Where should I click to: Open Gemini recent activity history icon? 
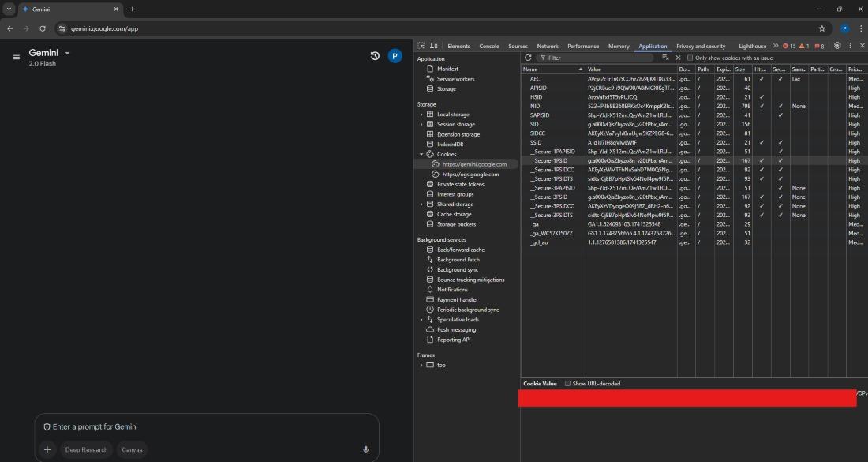pyautogui.click(x=375, y=56)
